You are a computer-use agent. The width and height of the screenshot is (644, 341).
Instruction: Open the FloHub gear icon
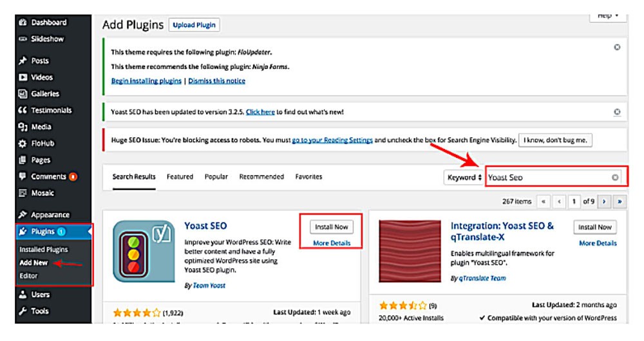pyautogui.click(x=23, y=144)
